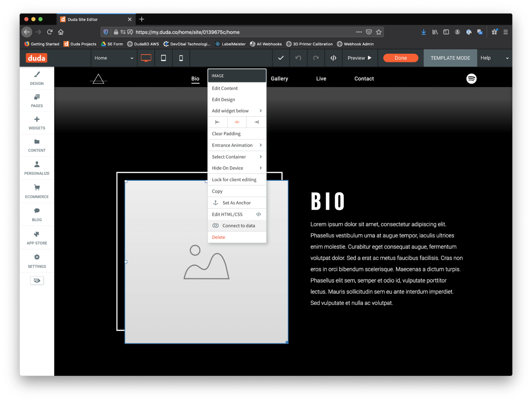Click the Contact navigation link
The width and height of the screenshot is (532, 402).
click(364, 79)
